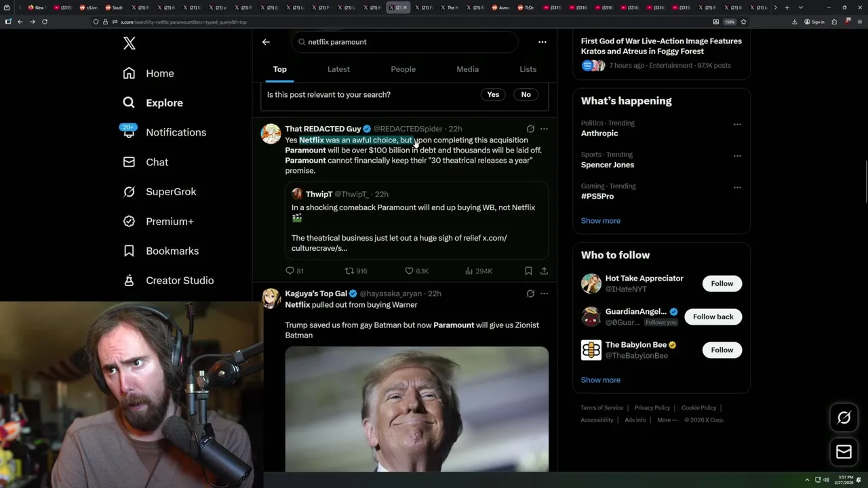The image size is (868, 488).
Task: Open the Accessibility footer link
Action: click(597, 420)
